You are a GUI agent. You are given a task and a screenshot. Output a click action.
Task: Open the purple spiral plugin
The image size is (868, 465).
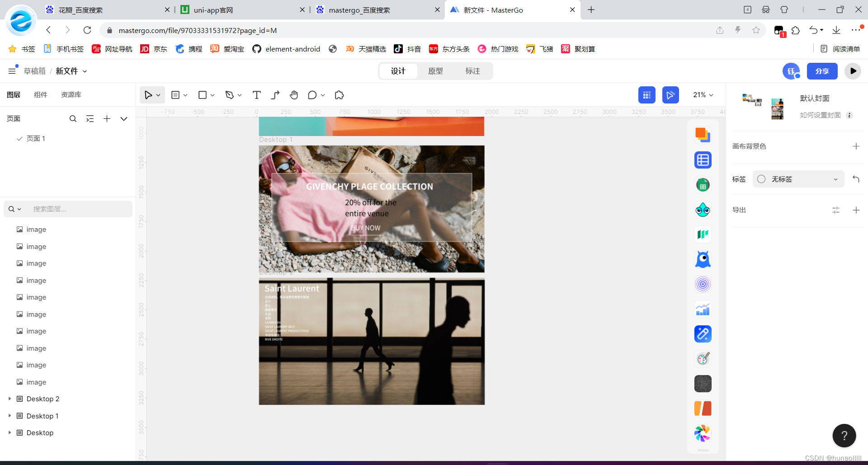tap(703, 284)
